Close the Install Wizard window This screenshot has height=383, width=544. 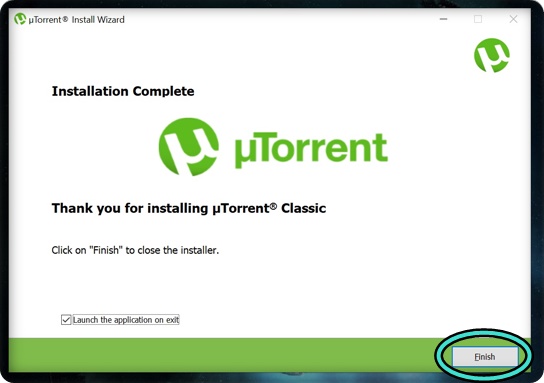513,19
